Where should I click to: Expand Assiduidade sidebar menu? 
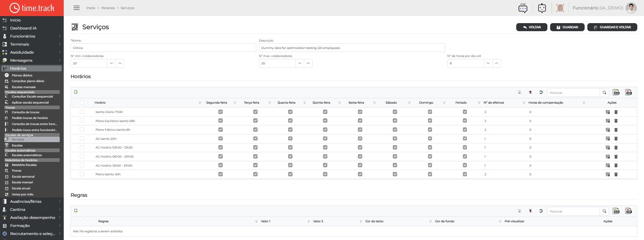(32, 52)
